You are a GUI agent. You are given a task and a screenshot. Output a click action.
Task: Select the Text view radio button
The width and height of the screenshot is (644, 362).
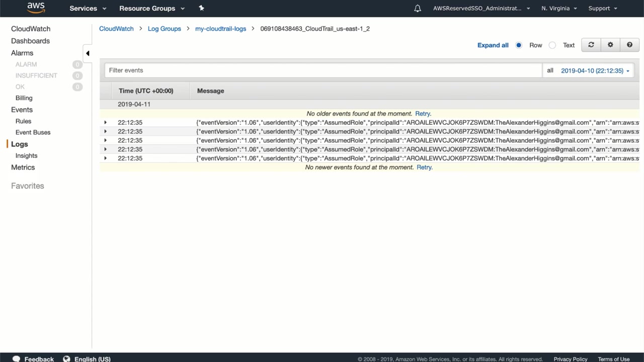(552, 45)
